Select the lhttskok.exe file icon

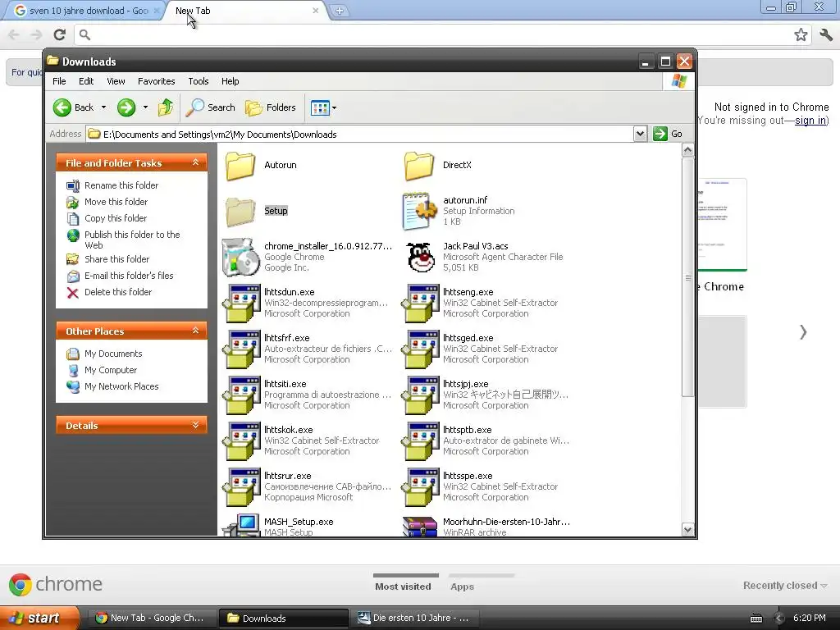pos(240,441)
